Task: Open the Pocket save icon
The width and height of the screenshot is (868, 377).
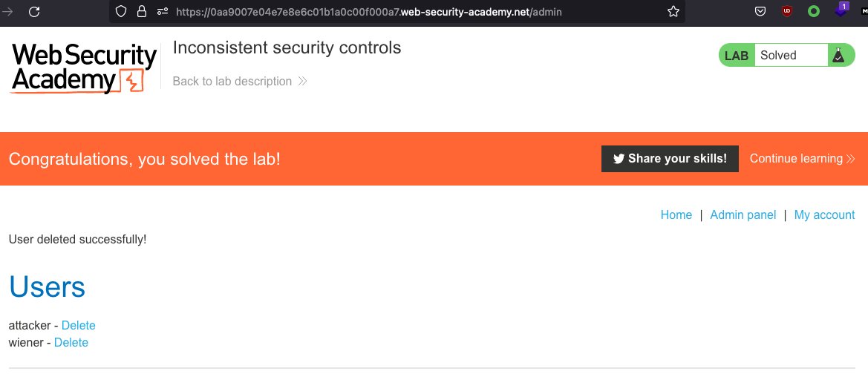Action: tap(760, 11)
